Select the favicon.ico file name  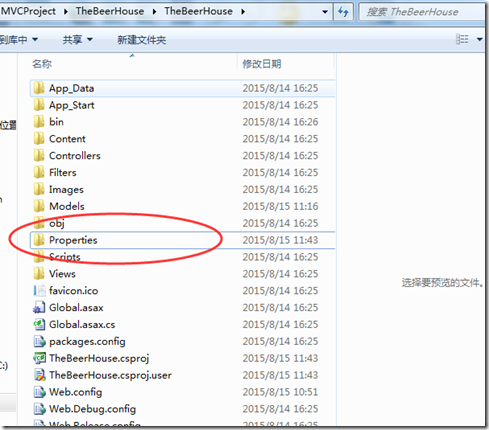(74, 290)
